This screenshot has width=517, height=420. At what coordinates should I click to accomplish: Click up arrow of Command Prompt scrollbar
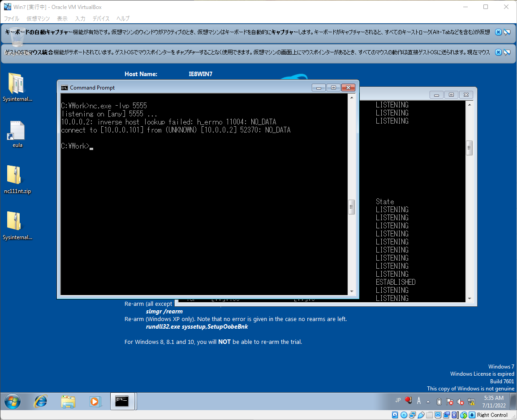[x=352, y=98]
